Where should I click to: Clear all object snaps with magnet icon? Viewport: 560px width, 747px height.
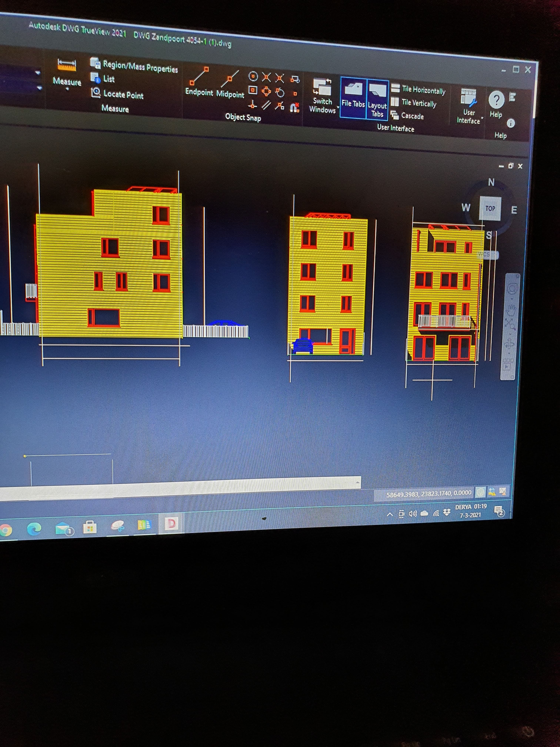click(295, 108)
